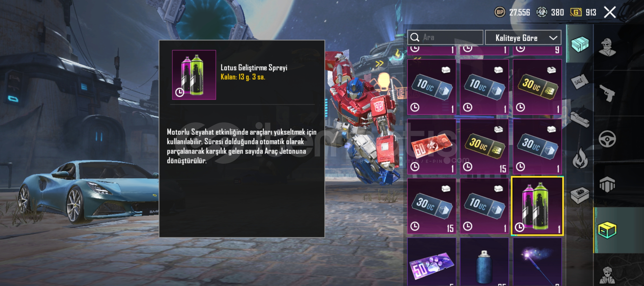This screenshot has height=286, width=644.
Task: Select the red 60 UC voucher item
Action: 432,146
